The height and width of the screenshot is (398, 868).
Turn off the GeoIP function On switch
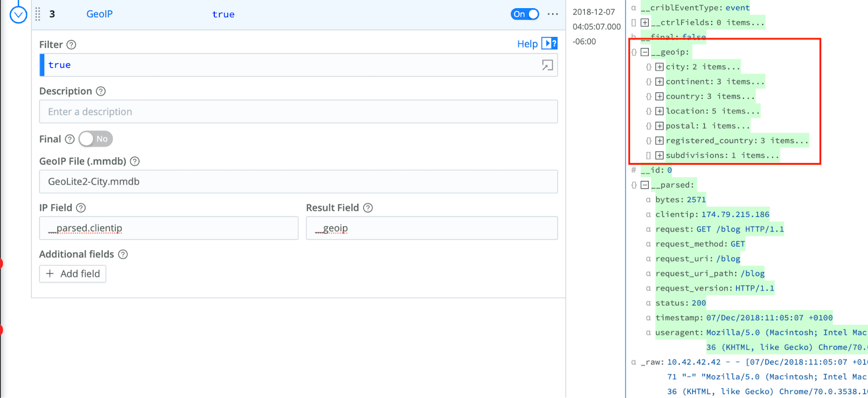[524, 14]
